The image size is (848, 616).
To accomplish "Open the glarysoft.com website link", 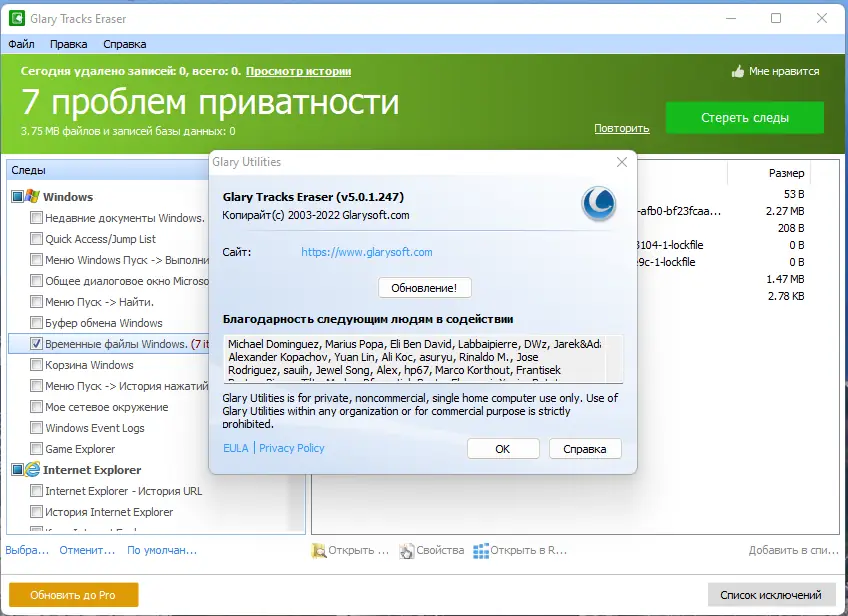I will [367, 252].
